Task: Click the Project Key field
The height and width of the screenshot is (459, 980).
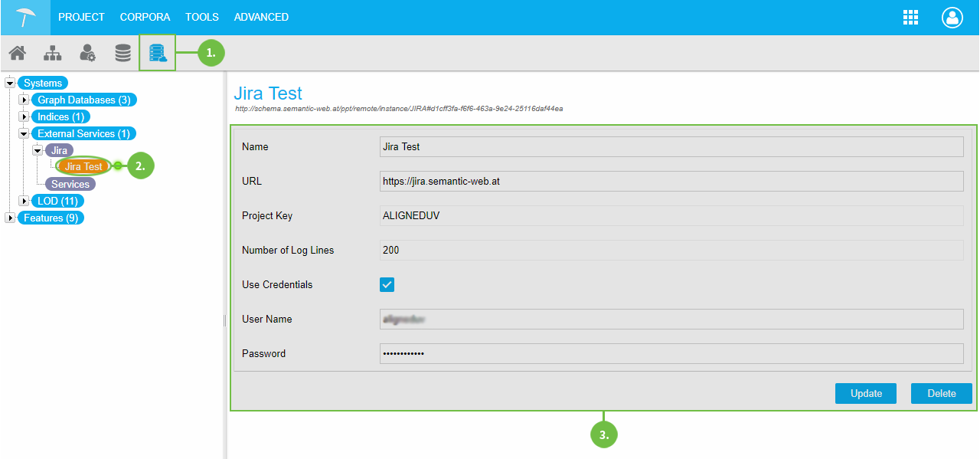Action: 671,215
